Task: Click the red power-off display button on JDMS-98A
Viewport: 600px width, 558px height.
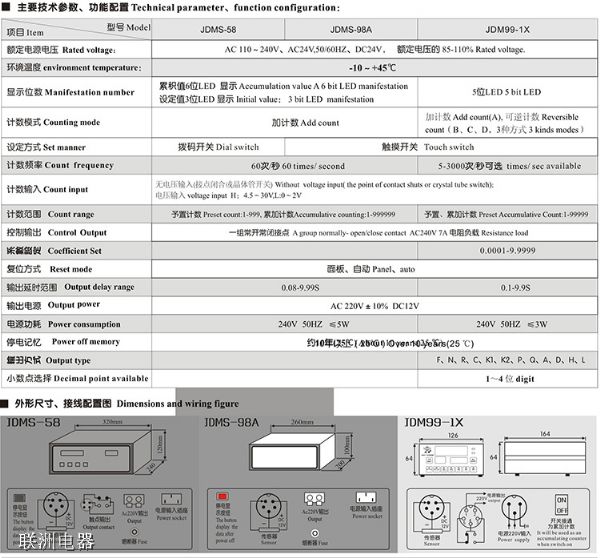Action: tap(221, 497)
